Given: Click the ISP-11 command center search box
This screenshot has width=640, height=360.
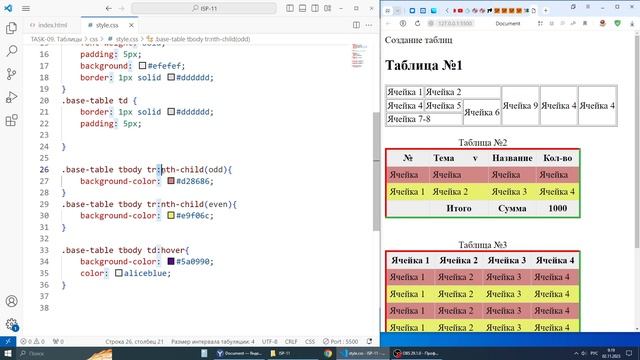Looking at the screenshot, I should click(204, 8).
